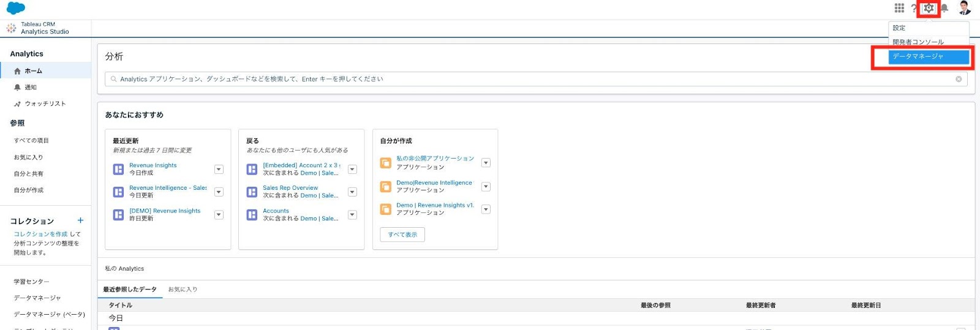Click the watchlist icon beside ウォッチリスト
This screenshot has width=980, height=330.
click(17, 104)
